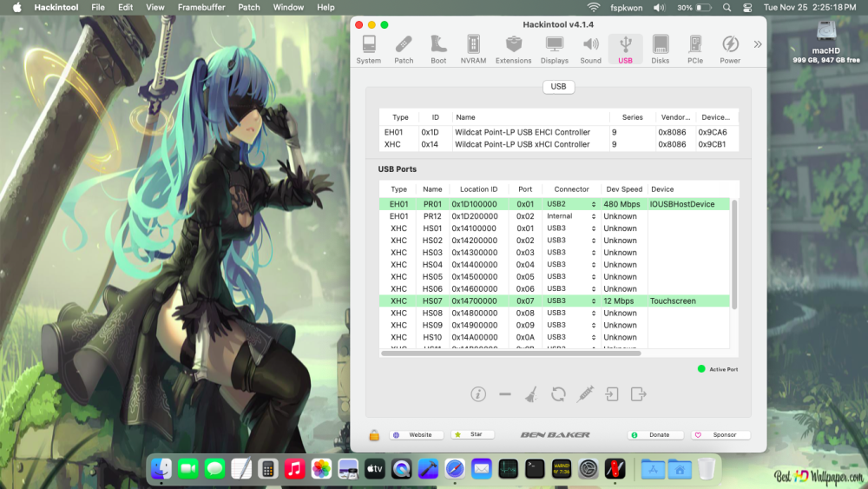Click the export icon below ports table

pyautogui.click(x=638, y=393)
